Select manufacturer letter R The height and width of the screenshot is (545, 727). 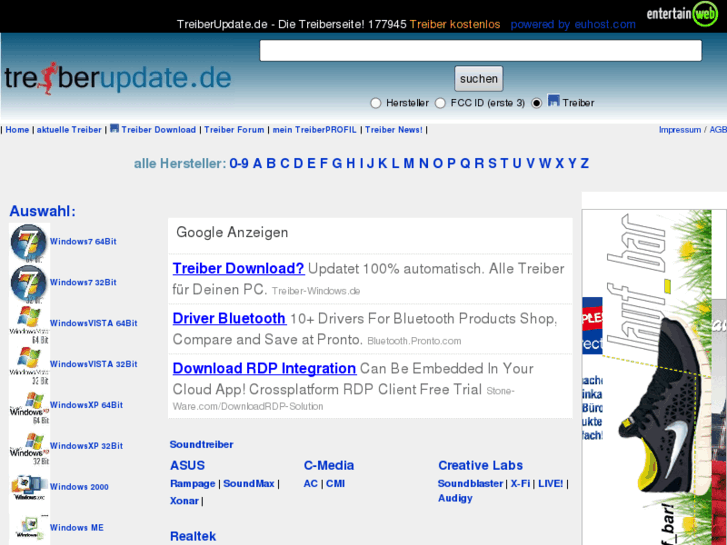(479, 163)
